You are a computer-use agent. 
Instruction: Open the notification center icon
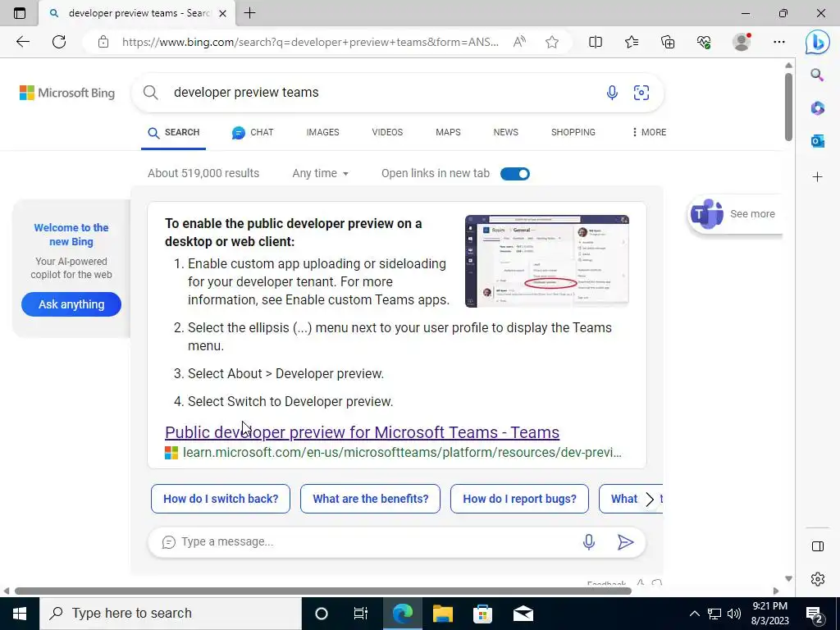(815, 614)
